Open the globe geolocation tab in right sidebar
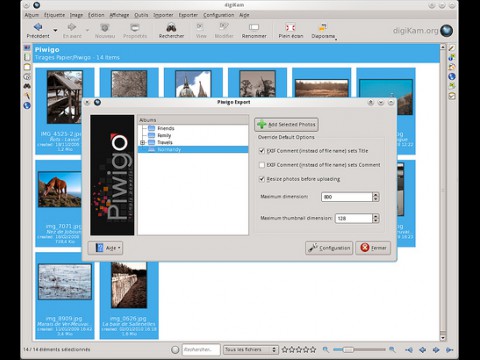 (x=452, y=77)
